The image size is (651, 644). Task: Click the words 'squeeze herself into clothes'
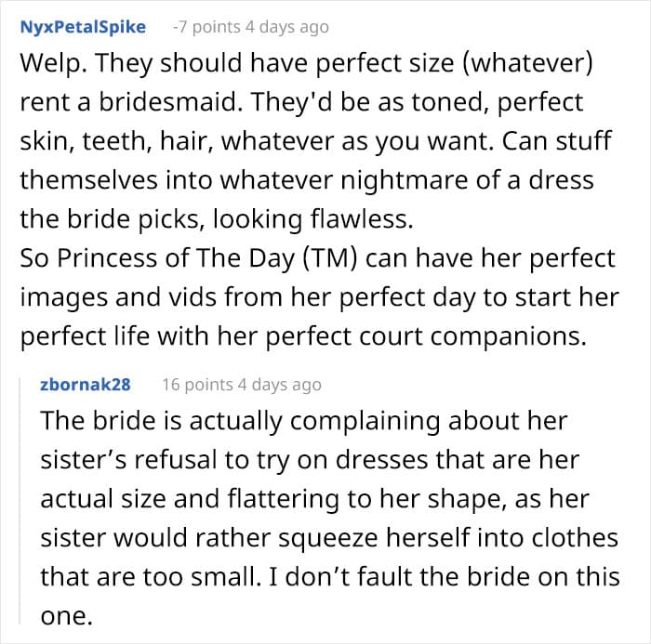pyautogui.click(x=448, y=538)
